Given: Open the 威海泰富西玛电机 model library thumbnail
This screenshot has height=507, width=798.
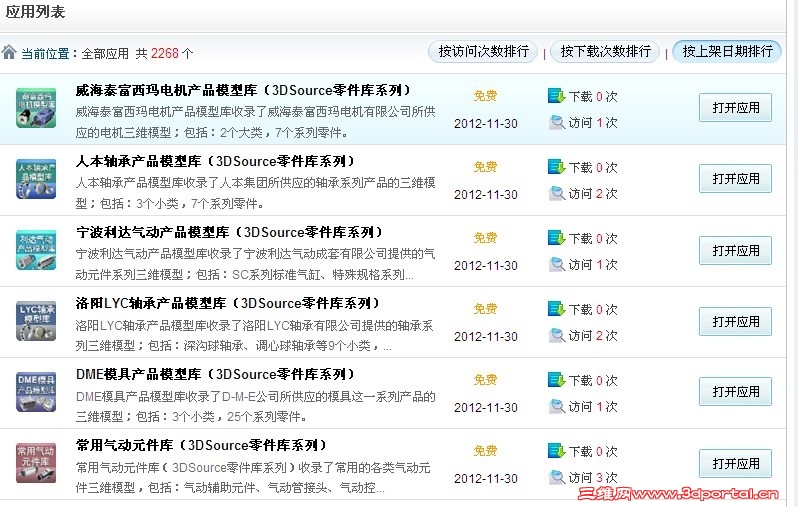Looking at the screenshot, I should pyautogui.click(x=36, y=107).
